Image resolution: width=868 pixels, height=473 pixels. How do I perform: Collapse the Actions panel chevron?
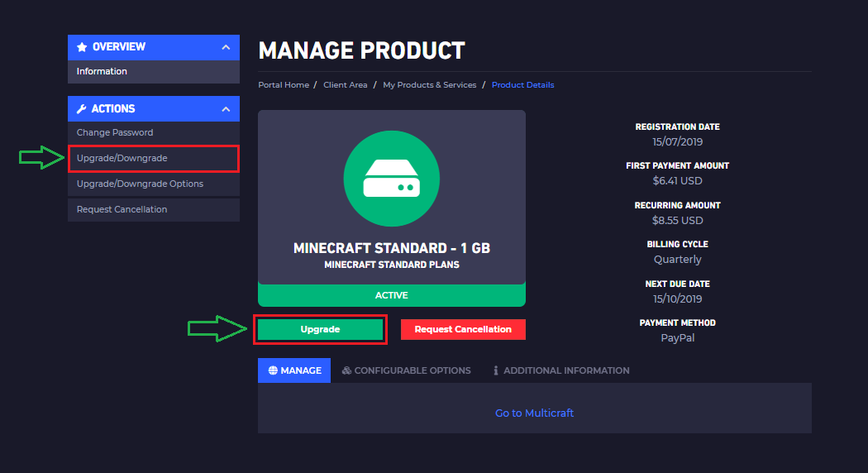226,109
